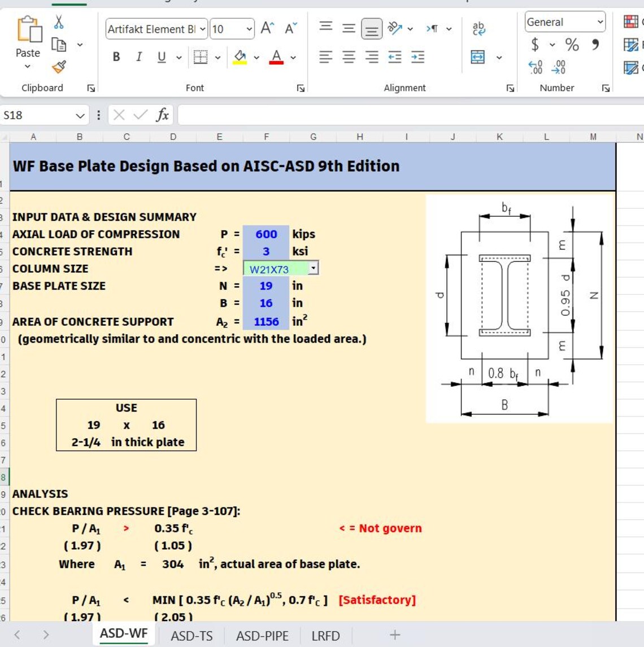The width and height of the screenshot is (644, 647).
Task: Bottom align cell contents
Action: click(372, 29)
